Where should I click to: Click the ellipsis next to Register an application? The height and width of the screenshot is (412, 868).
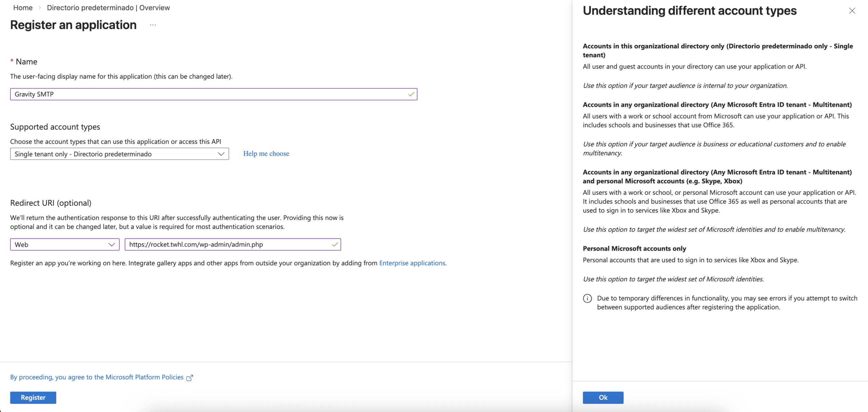153,25
